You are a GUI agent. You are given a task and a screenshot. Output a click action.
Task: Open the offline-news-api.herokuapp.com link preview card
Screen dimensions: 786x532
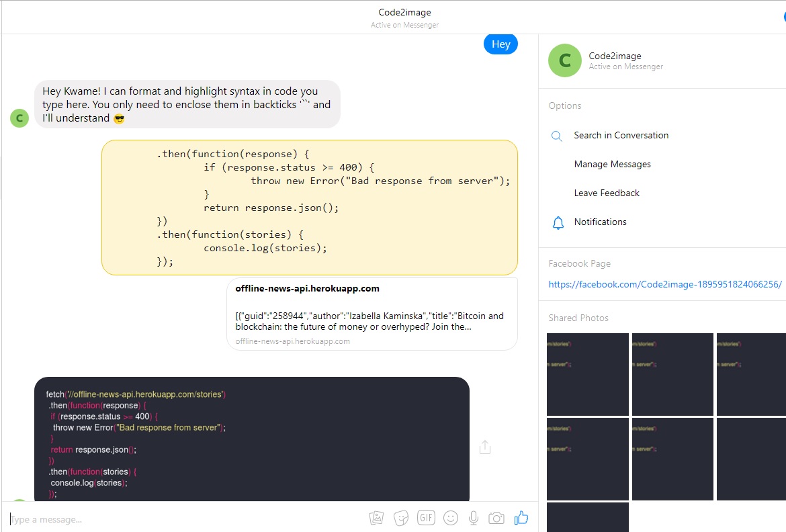372,314
